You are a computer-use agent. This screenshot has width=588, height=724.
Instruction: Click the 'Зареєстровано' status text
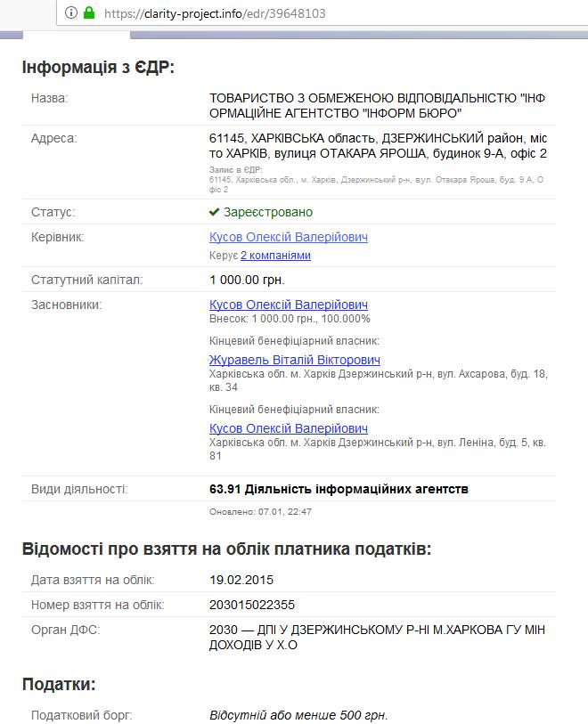[x=267, y=213]
